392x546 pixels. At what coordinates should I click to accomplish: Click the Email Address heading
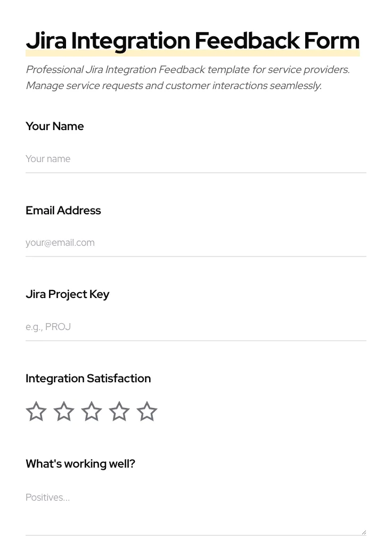coord(63,210)
